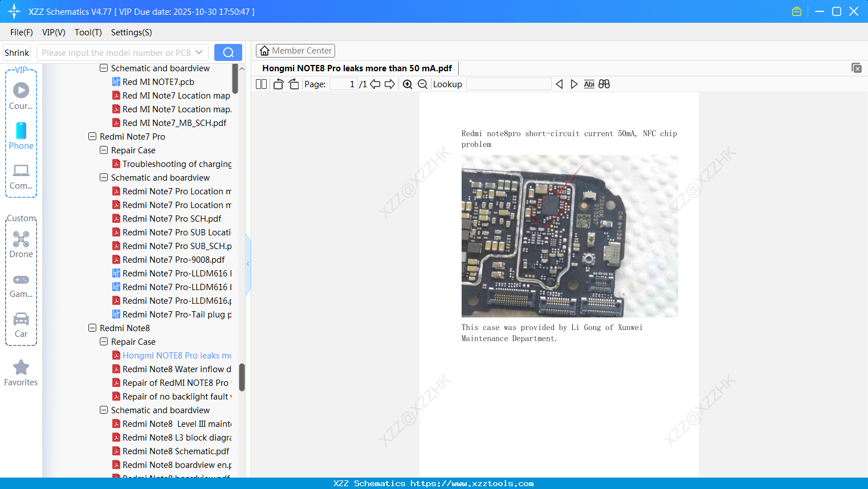Open Favorites star in the sidebar
Image resolution: width=868 pixels, height=489 pixels.
pyautogui.click(x=21, y=373)
